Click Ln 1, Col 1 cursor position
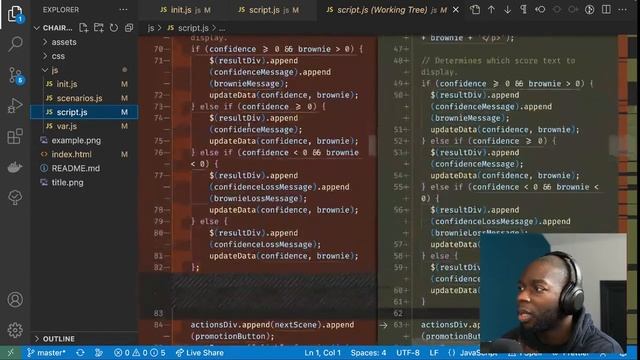 (322, 353)
